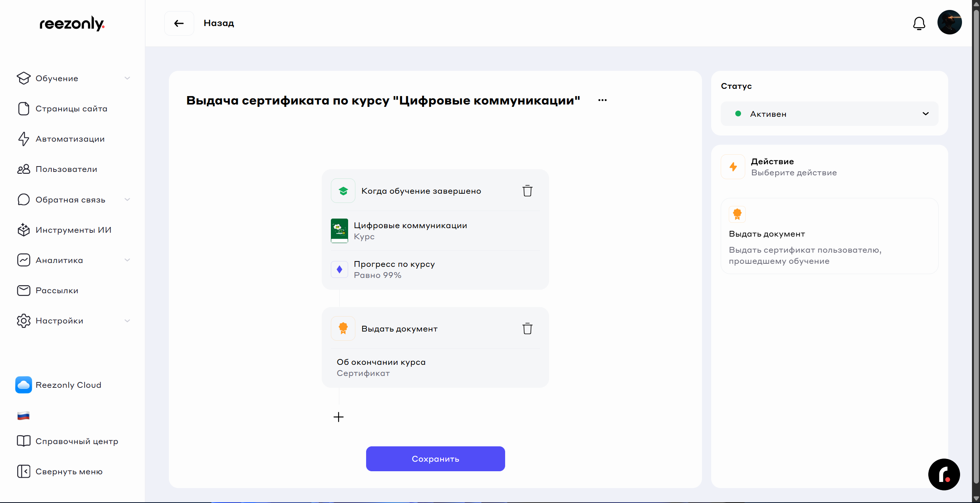Collapse sidebar via Свернуть меню

pos(69,471)
